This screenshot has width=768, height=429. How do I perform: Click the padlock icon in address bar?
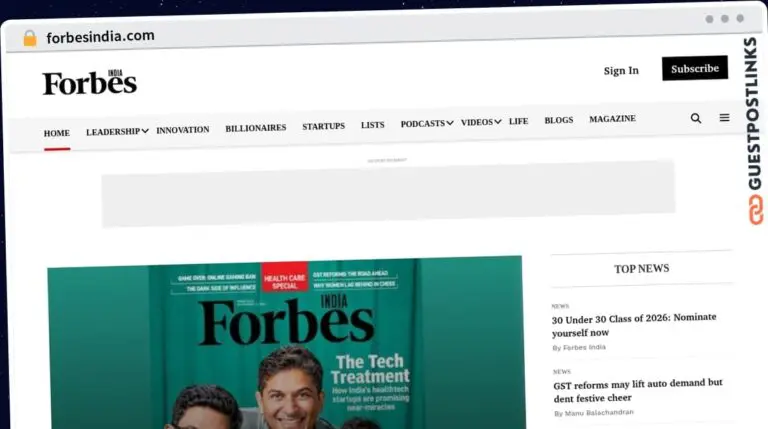click(30, 38)
